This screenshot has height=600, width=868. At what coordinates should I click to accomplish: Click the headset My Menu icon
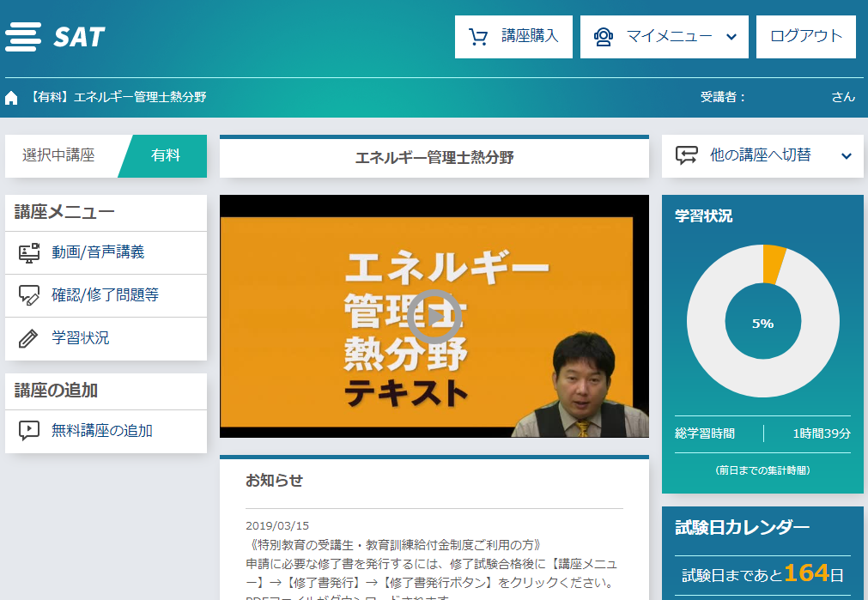(x=604, y=37)
